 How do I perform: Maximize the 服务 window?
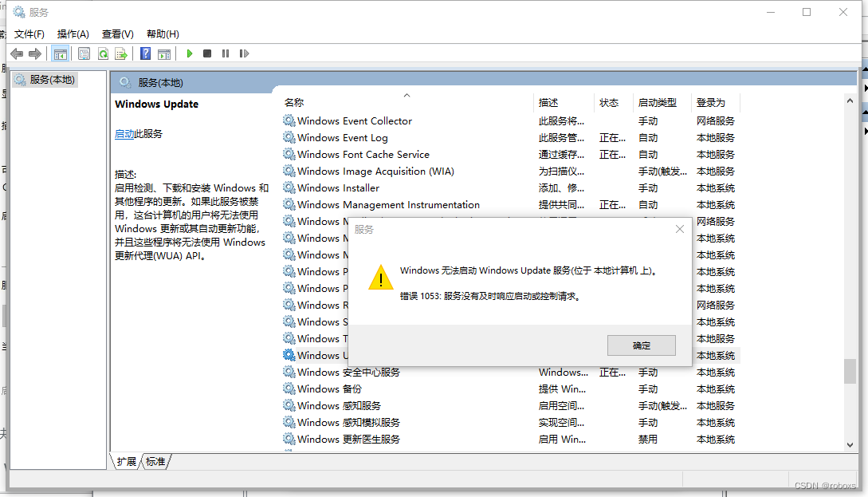point(807,12)
